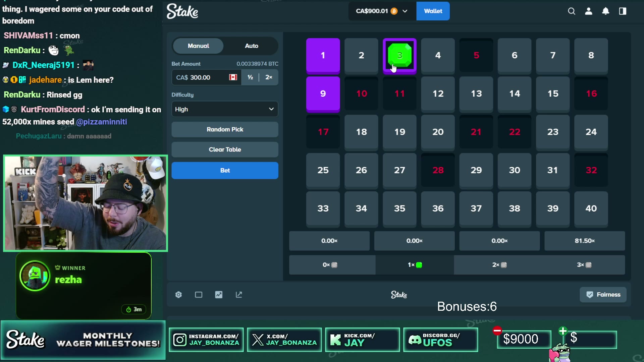Viewport: 644px width, 362px height.
Task: Click username KurtFromDiscord in chat
Action: pos(53,110)
